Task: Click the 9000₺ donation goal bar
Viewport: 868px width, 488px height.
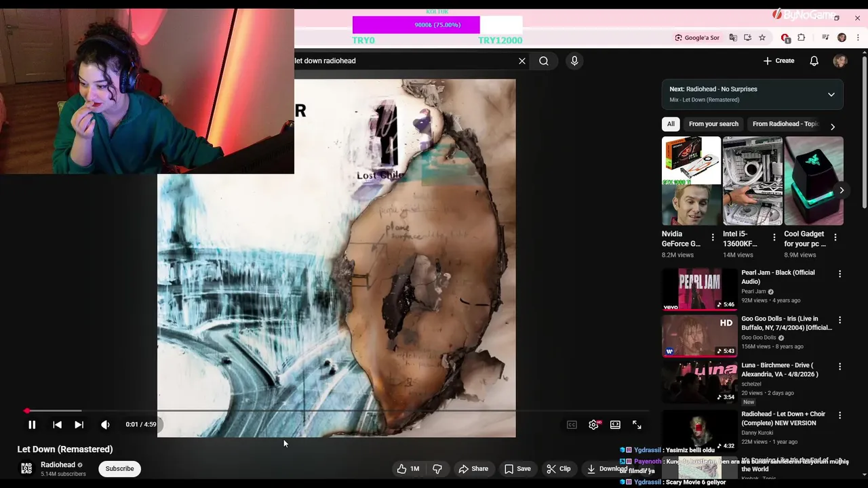Action: (437, 25)
